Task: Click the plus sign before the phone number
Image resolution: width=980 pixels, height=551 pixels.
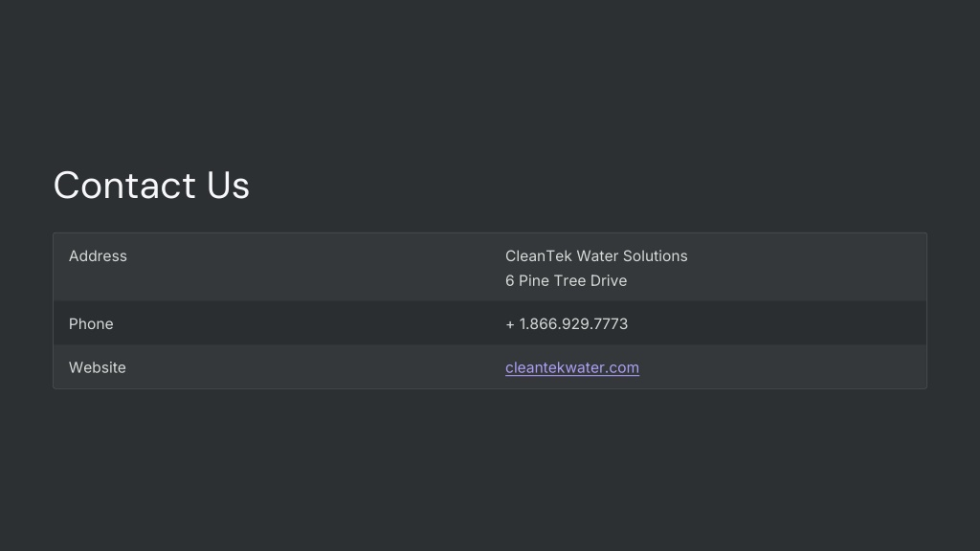Action: pos(510,324)
